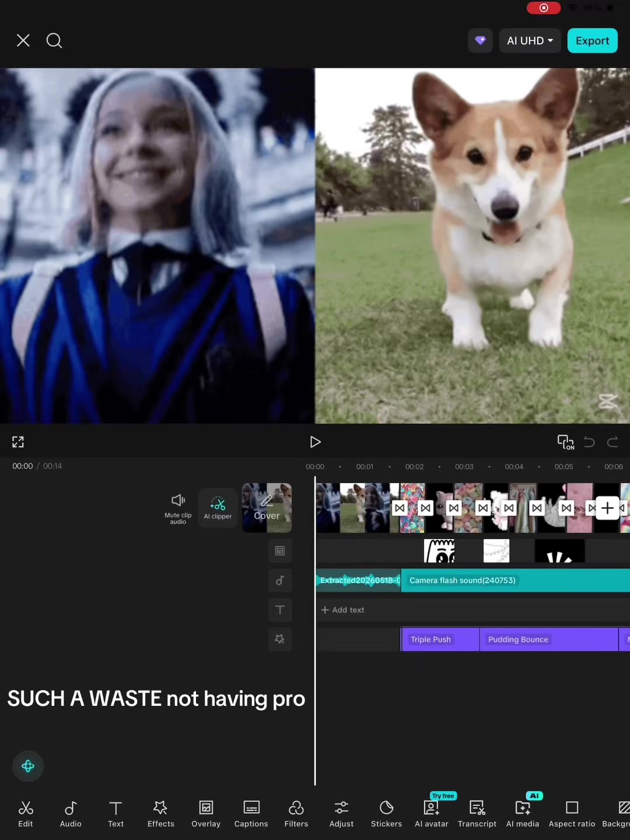Tap the search magnifier icon
This screenshot has width=630, height=840.
(x=54, y=40)
